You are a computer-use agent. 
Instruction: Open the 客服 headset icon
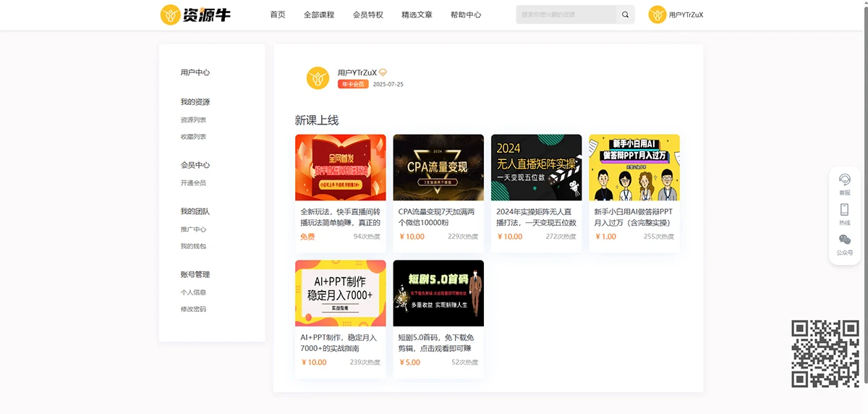coord(844,179)
